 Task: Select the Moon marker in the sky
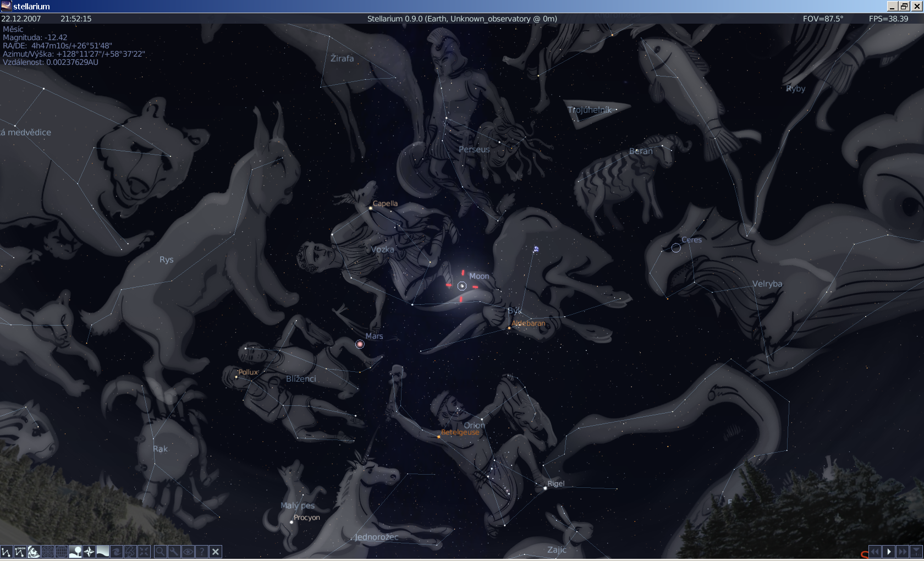(x=462, y=286)
